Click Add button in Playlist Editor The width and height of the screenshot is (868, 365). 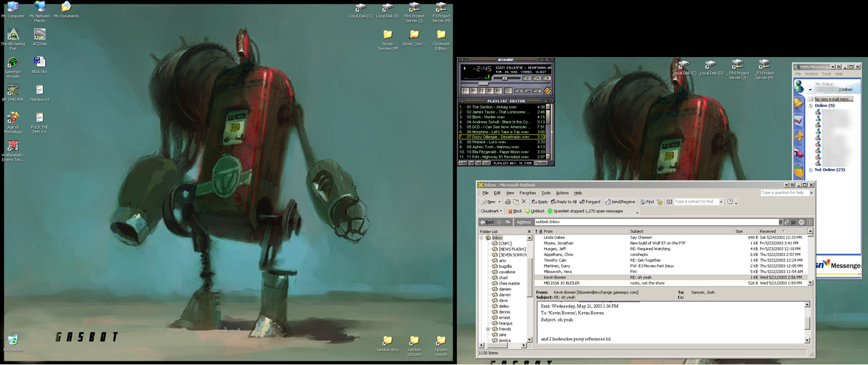click(463, 163)
